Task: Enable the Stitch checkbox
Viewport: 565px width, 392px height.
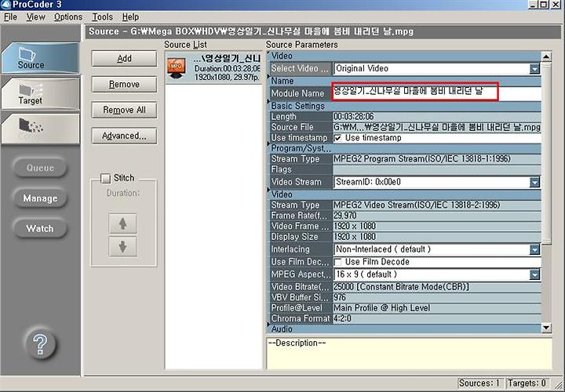Action: (106, 178)
